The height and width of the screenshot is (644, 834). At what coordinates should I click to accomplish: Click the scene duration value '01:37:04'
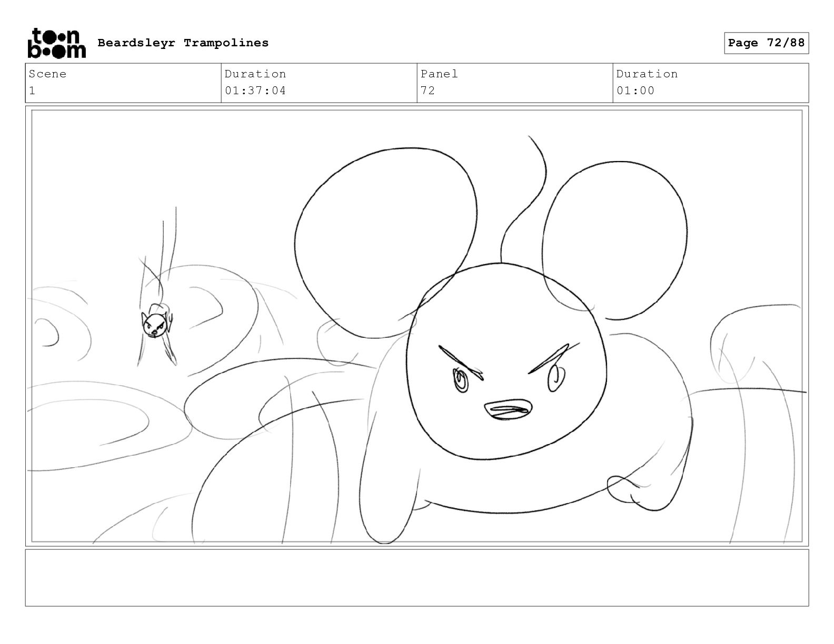(255, 90)
